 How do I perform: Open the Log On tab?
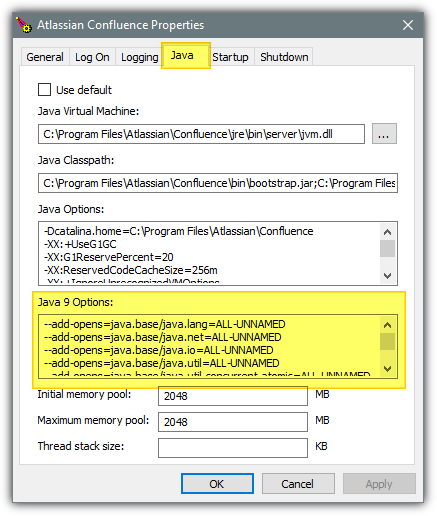(92, 57)
